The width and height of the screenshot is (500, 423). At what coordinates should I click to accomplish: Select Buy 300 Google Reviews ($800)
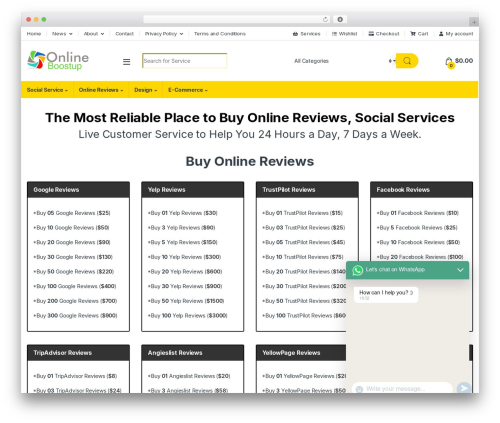[75, 316]
